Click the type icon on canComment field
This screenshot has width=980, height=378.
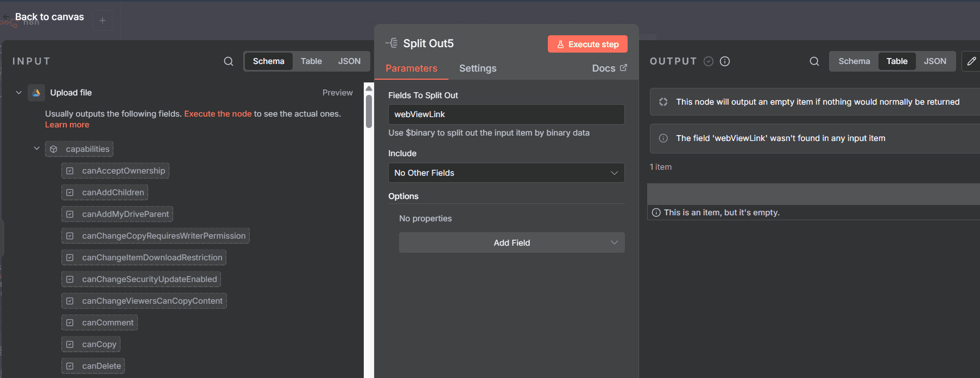[70, 323]
